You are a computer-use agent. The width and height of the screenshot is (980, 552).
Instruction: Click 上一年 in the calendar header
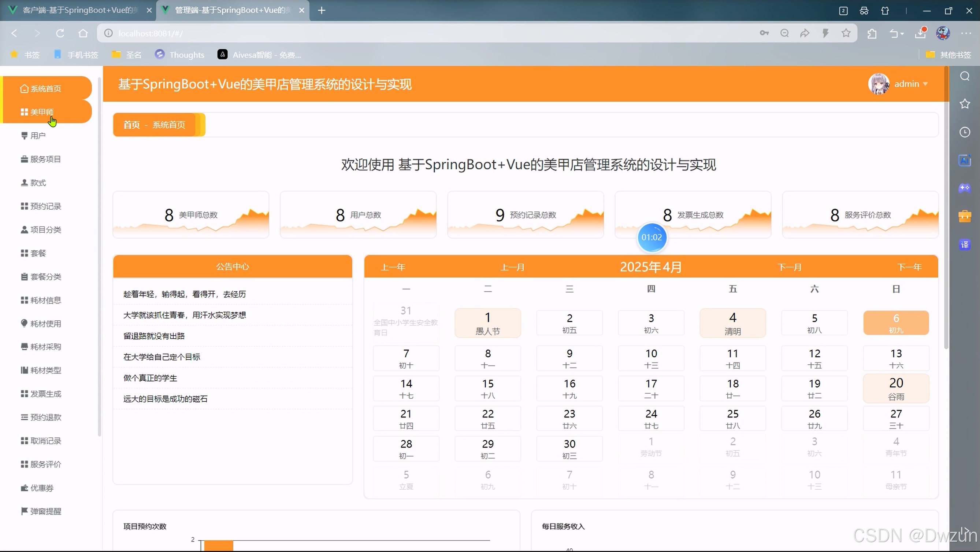point(393,267)
